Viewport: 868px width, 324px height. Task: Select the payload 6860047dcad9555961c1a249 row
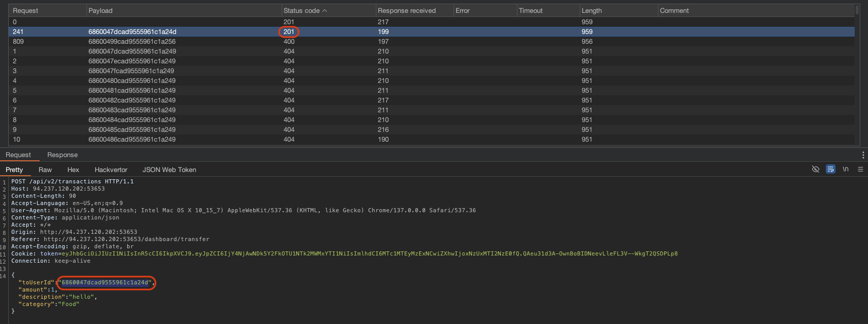(x=431, y=51)
